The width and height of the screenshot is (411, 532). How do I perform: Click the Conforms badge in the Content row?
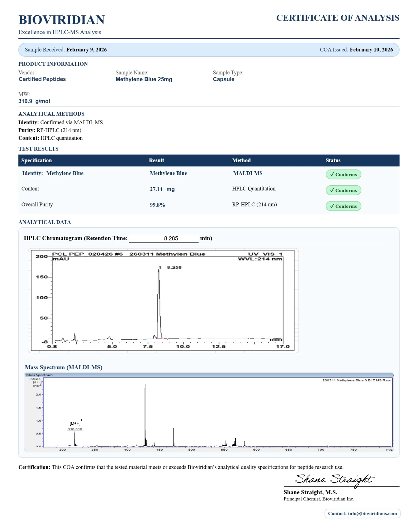click(343, 190)
